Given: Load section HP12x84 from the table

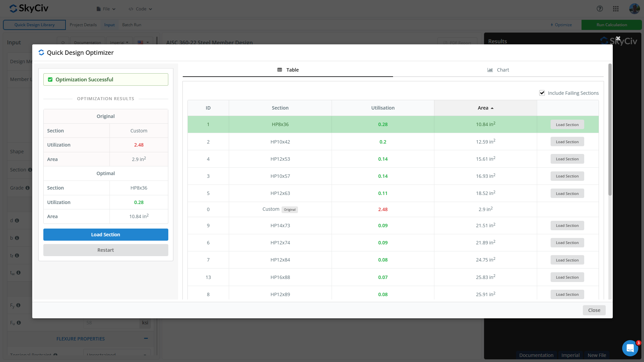Looking at the screenshot, I should click(x=567, y=260).
